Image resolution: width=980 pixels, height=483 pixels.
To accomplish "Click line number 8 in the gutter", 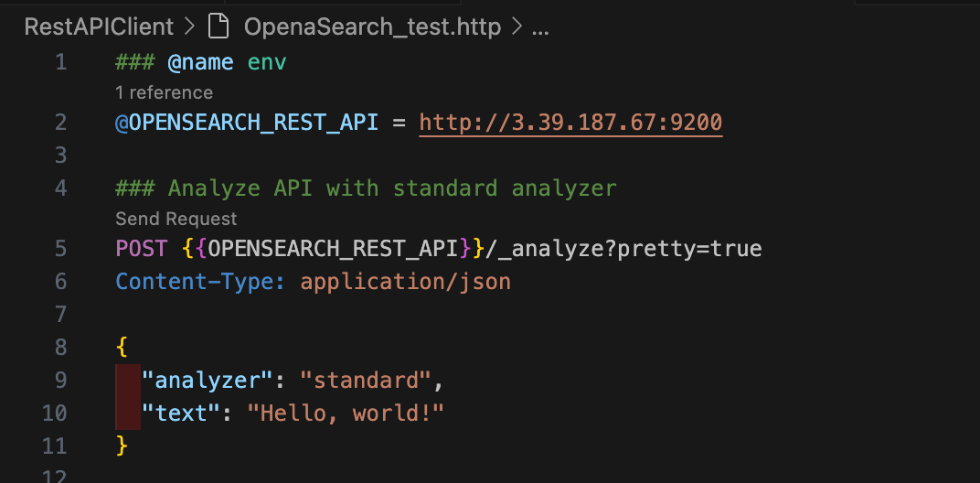I will tap(60, 347).
